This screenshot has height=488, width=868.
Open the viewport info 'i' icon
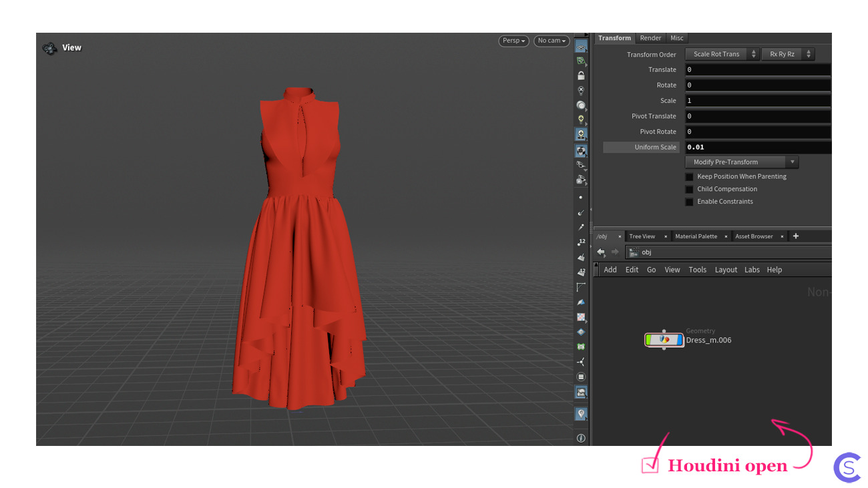coord(581,438)
